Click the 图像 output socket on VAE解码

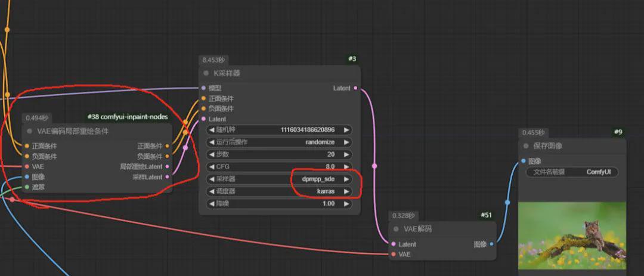(491, 244)
